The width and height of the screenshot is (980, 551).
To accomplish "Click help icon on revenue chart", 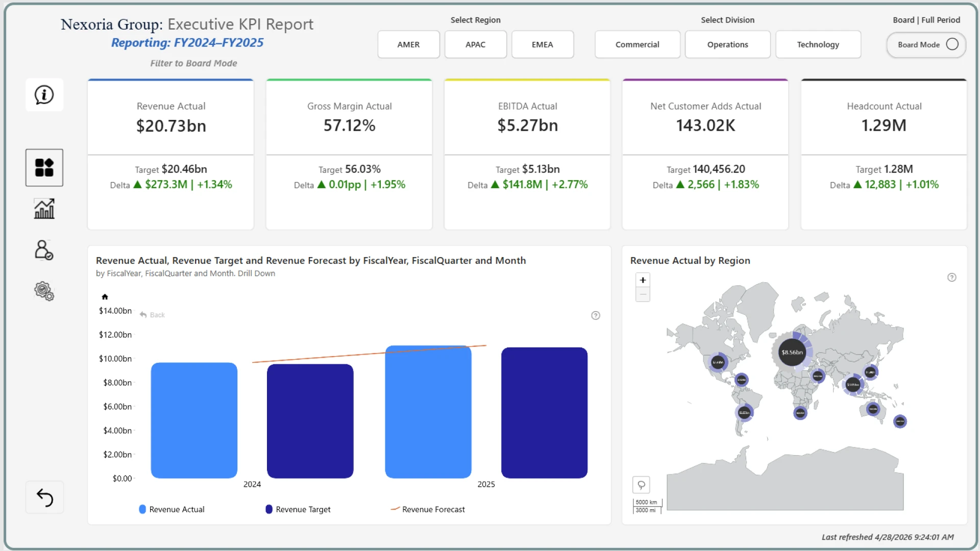I will tap(595, 315).
